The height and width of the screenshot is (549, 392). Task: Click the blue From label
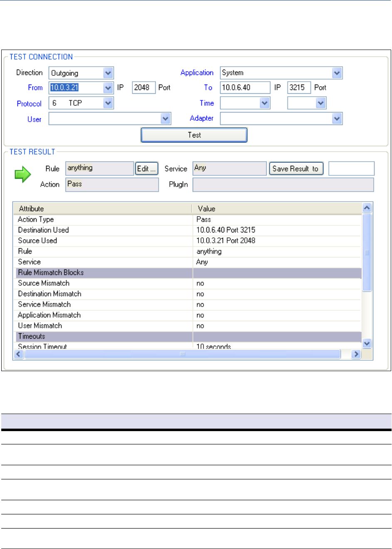[x=35, y=87]
